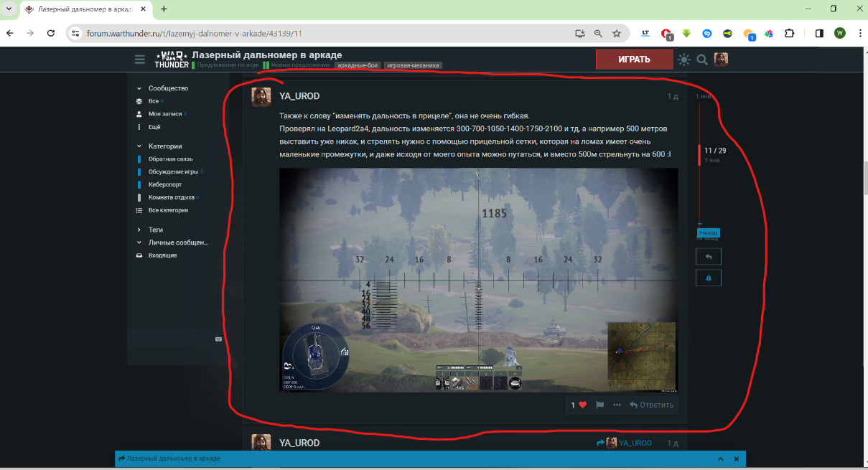The width and height of the screenshot is (868, 470).
Task: Toggle the Chrome side panel
Action: point(819,33)
